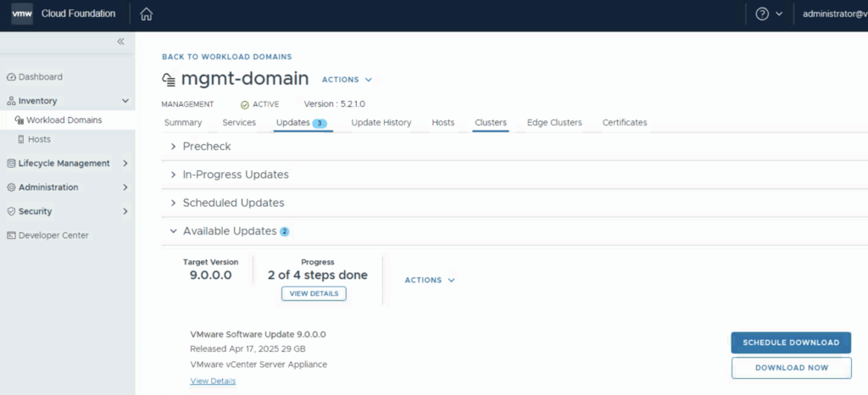Open Developer Center in the sidebar
This screenshot has height=395, width=868.
(53, 236)
